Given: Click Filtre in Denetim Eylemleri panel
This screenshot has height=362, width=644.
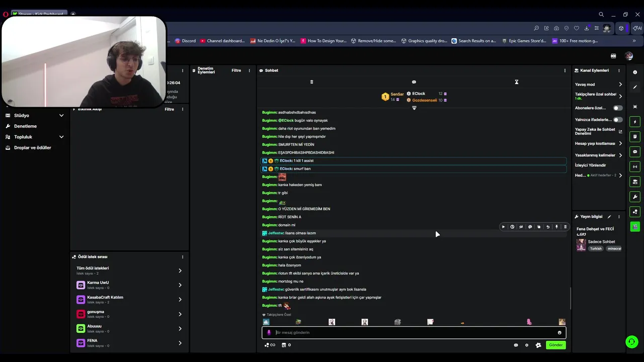Looking at the screenshot, I should (236, 70).
